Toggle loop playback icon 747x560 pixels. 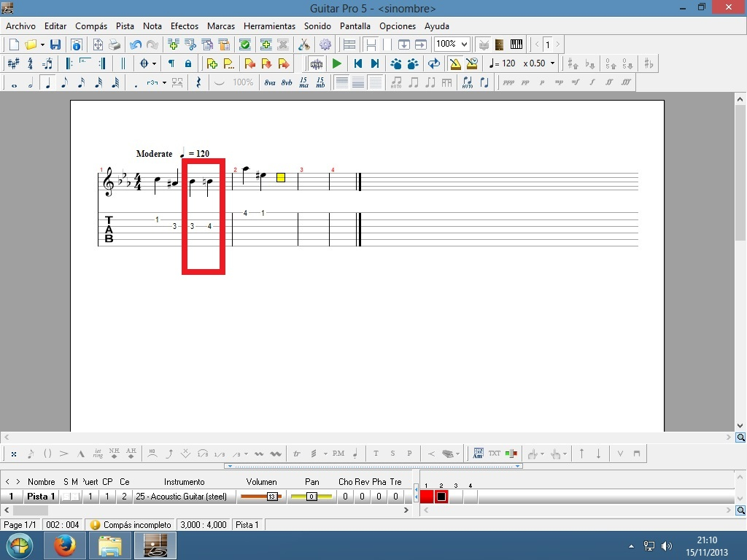click(433, 63)
